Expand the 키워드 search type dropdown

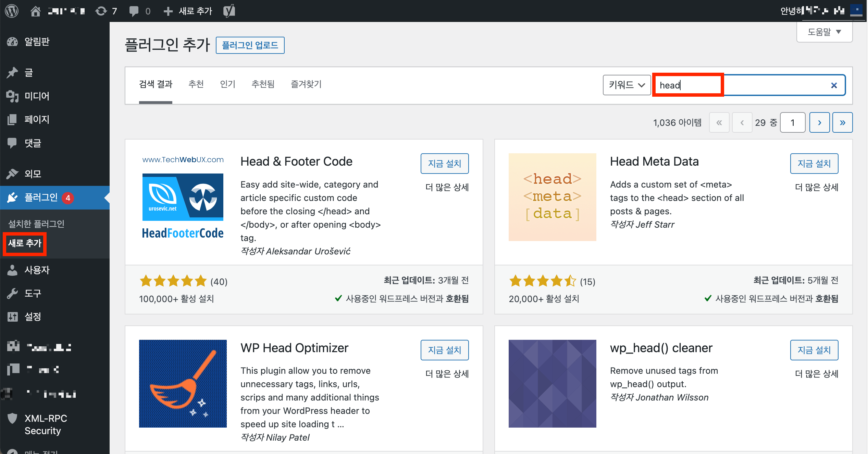click(x=627, y=85)
